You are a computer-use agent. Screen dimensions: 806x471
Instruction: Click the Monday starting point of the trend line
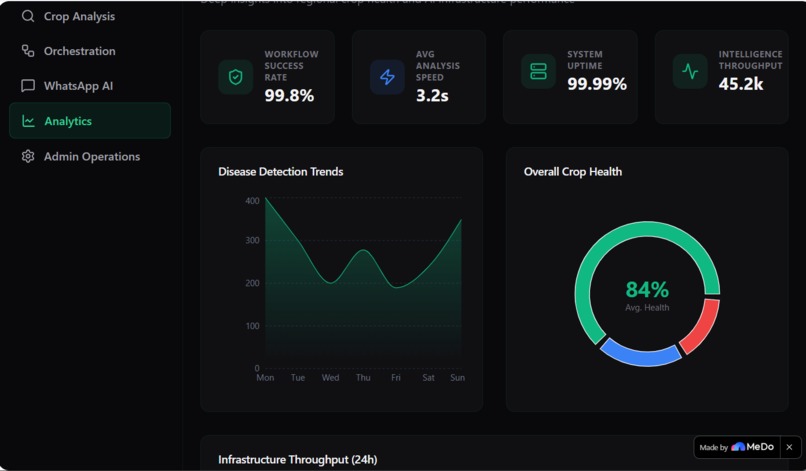(266, 198)
